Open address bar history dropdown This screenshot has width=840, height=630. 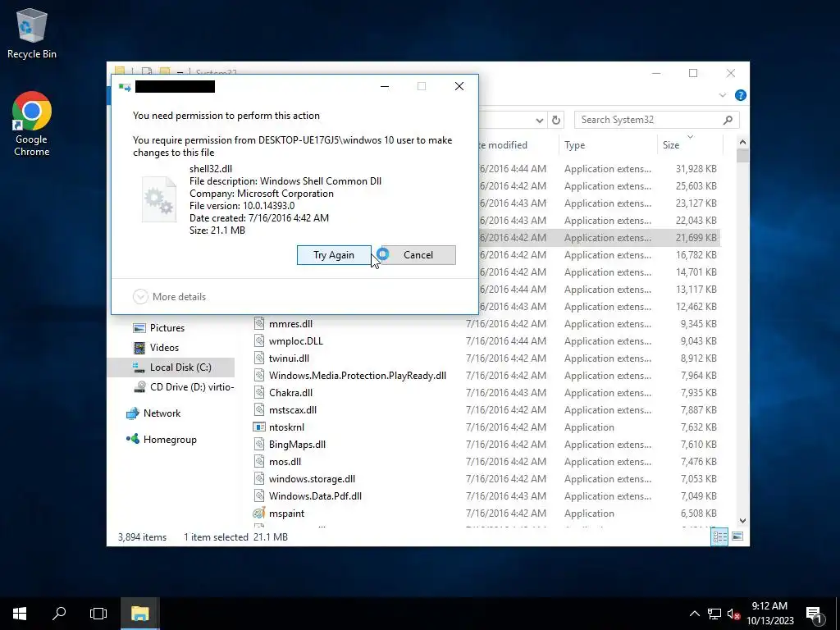click(x=540, y=120)
